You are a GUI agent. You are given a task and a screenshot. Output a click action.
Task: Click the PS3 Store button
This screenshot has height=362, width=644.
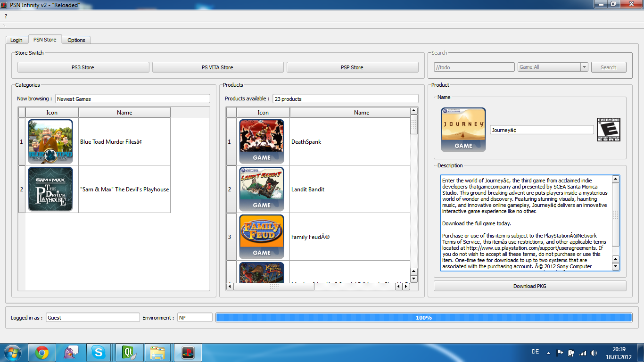coord(83,67)
